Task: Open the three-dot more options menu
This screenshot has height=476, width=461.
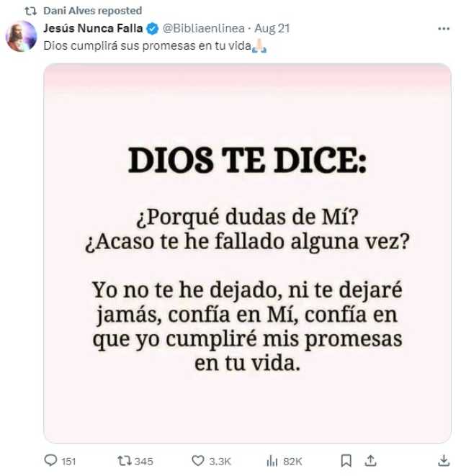Action: 444,29
